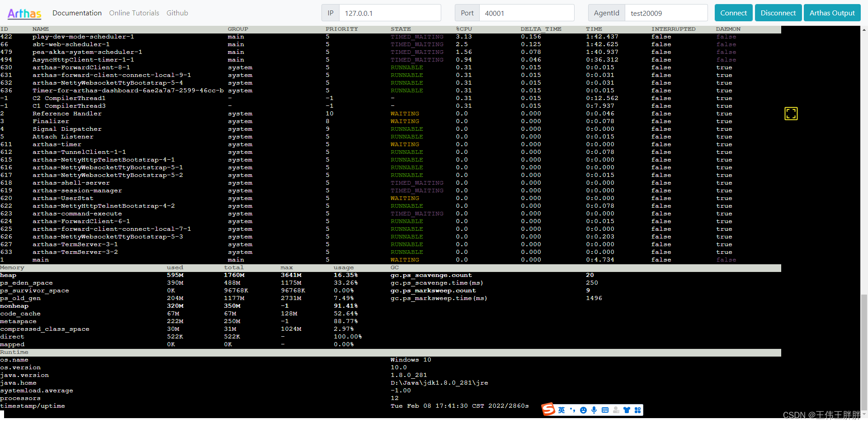Screen dimensions: 868x424
Task: Select thread AsyncHttpClient-timer-1-1
Action: click(x=83, y=60)
